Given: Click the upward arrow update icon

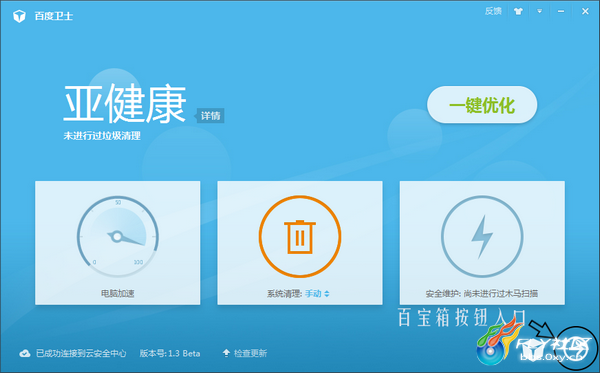Looking at the screenshot, I should (x=226, y=353).
